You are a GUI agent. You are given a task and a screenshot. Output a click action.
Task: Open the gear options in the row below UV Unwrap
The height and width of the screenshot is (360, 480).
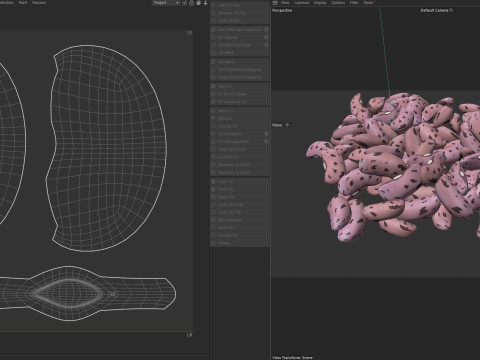(x=266, y=45)
